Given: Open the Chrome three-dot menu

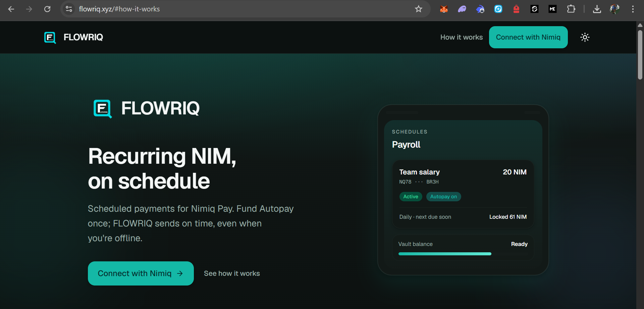Looking at the screenshot, I should [633, 9].
